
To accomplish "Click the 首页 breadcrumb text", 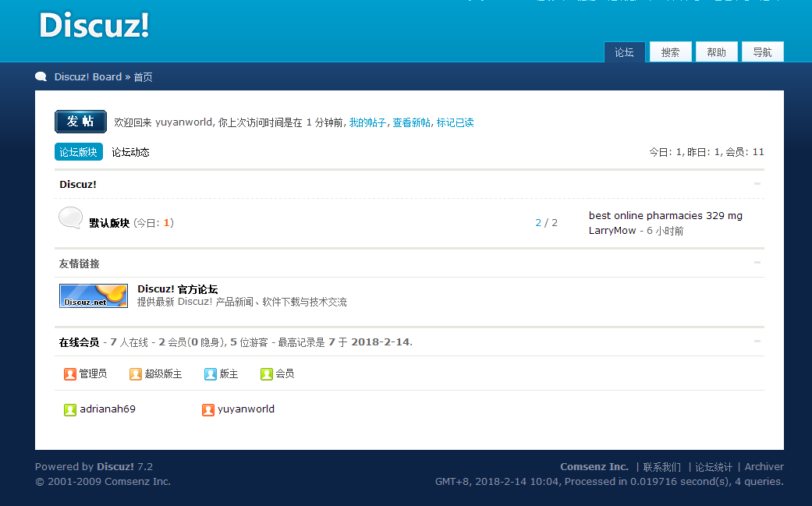I will pos(143,77).
